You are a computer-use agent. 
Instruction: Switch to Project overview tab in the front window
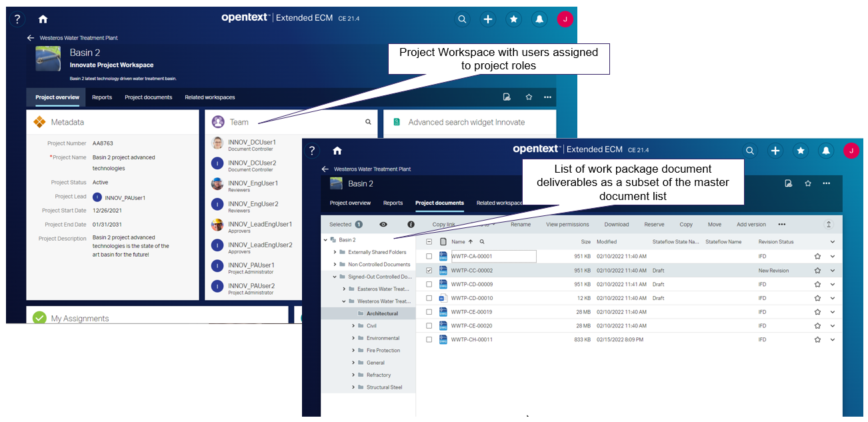coord(350,203)
